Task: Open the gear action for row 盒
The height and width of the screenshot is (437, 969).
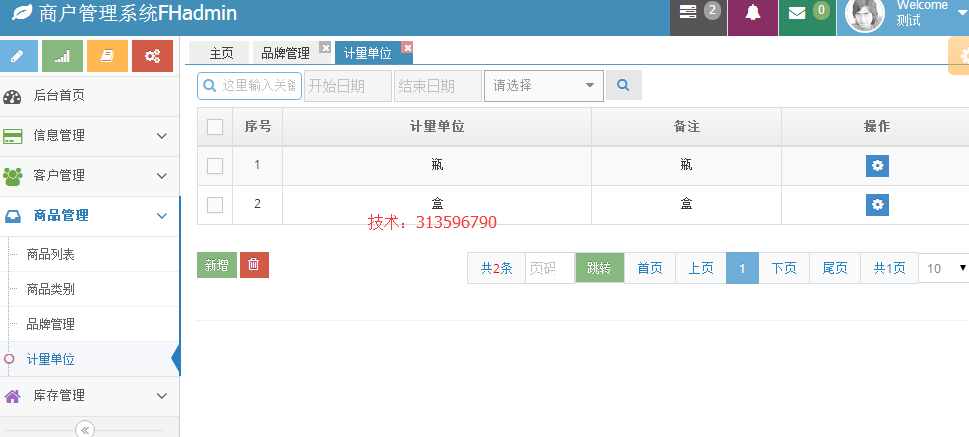Action: tap(877, 205)
